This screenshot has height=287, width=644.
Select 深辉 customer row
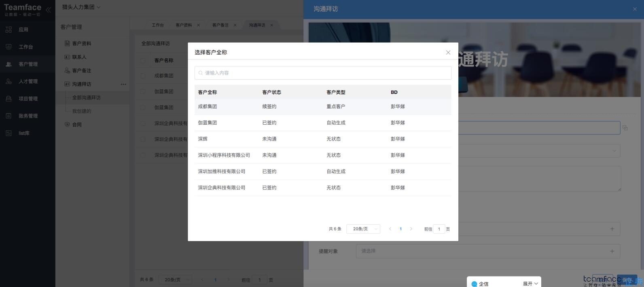click(x=323, y=139)
